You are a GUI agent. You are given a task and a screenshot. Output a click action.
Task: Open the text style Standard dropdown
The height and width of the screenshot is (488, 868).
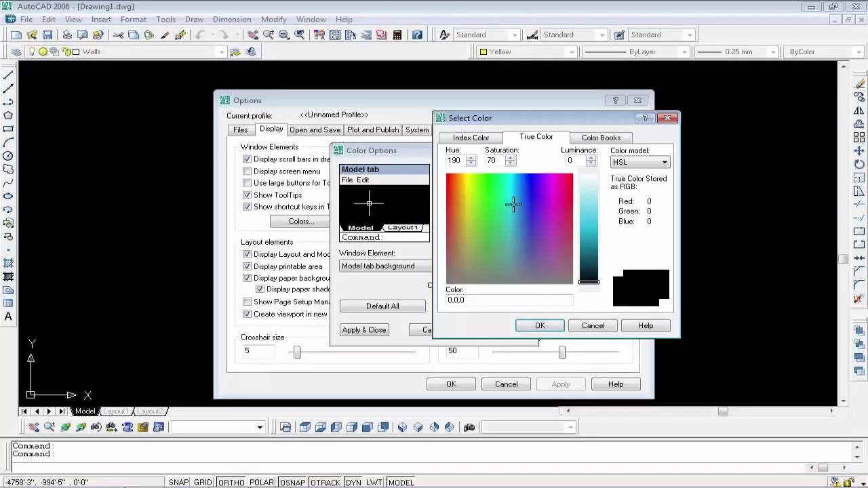(x=515, y=35)
